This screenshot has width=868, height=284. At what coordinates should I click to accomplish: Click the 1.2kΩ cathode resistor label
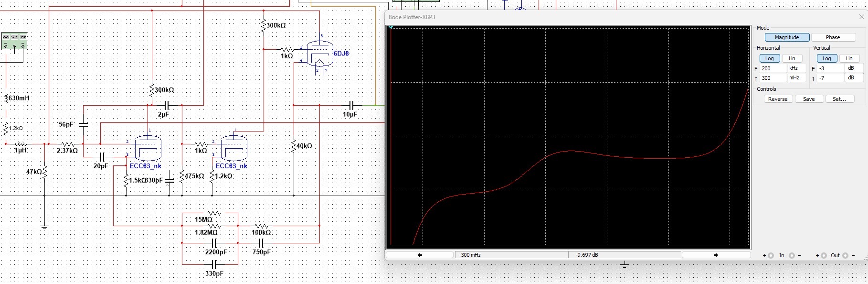click(x=223, y=176)
